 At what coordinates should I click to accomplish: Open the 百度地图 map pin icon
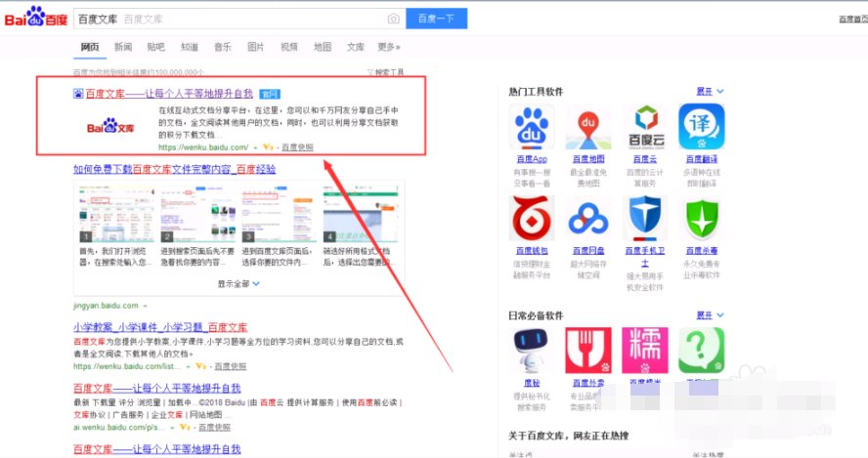click(587, 127)
